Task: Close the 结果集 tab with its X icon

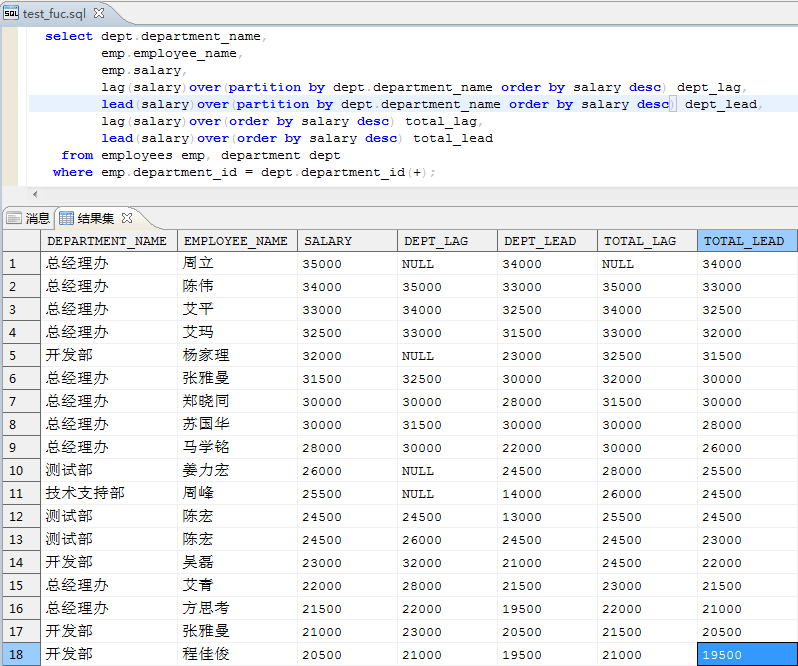Action: [127, 217]
